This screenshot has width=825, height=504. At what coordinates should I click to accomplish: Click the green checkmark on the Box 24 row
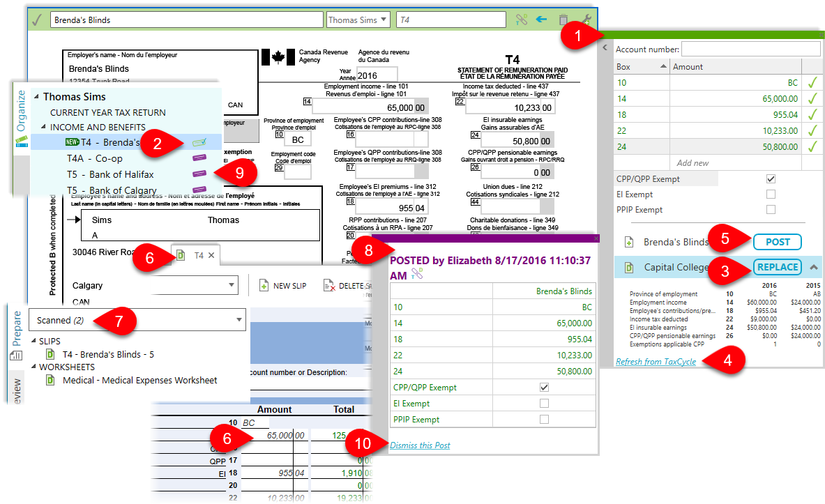[x=812, y=147]
